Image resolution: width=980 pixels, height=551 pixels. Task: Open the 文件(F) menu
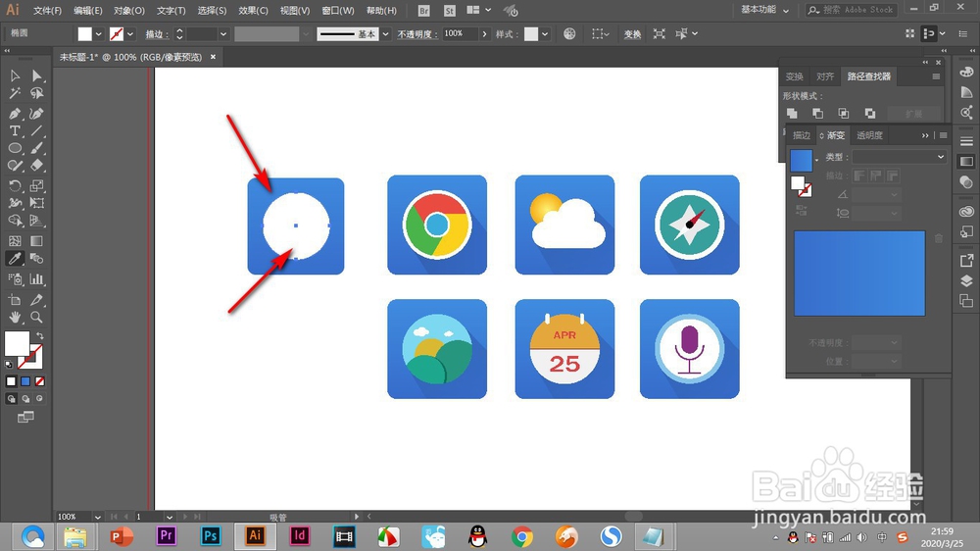coord(47,11)
